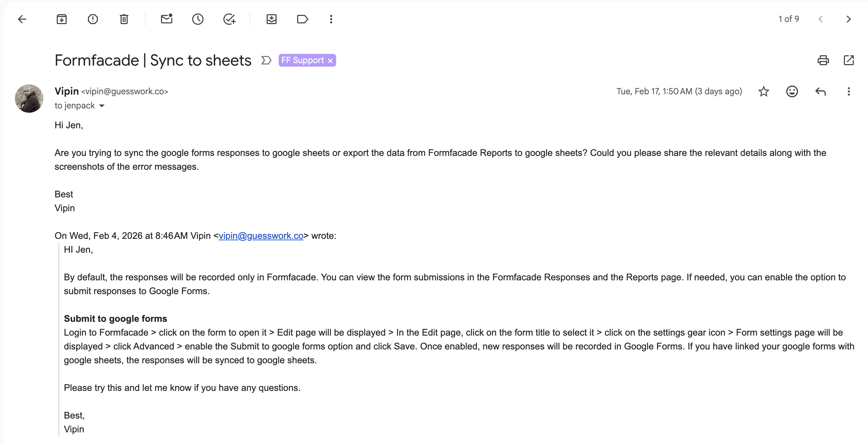868x443 pixels.
Task: Go to the next older conversation
Action: pos(848,19)
